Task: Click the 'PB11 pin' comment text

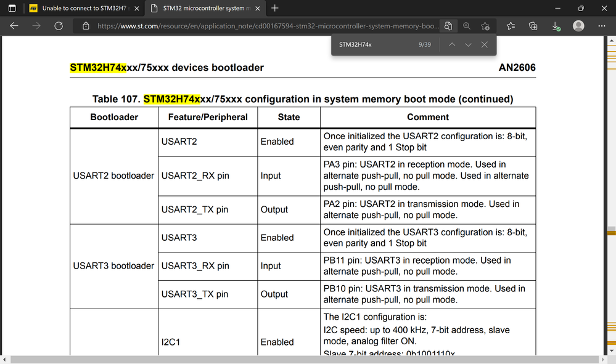Action: point(417,266)
